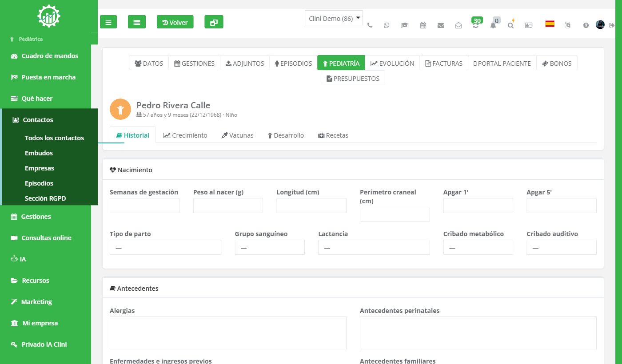This screenshot has height=364, width=622.
Task: Open the Cribado metabólico dropdown
Action: click(x=478, y=247)
